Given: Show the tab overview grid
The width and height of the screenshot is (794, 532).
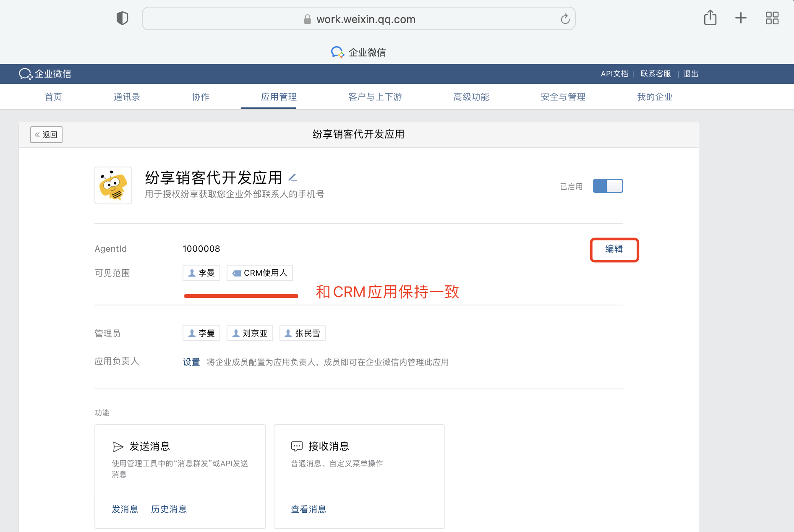Looking at the screenshot, I should 772,18.
